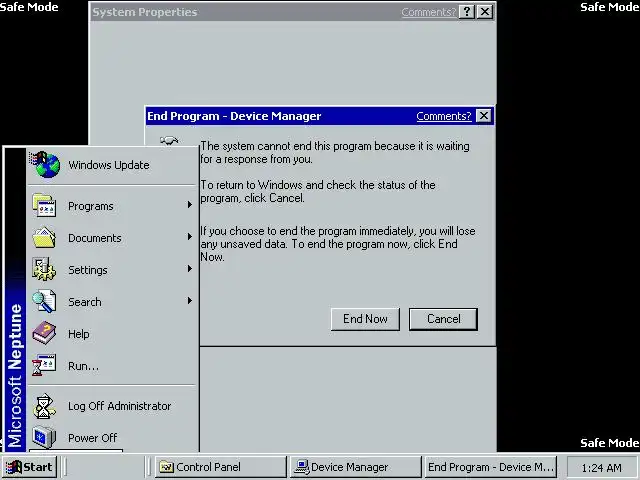
Task: Click the help question-mark button in System Properties
Action: 467,12
